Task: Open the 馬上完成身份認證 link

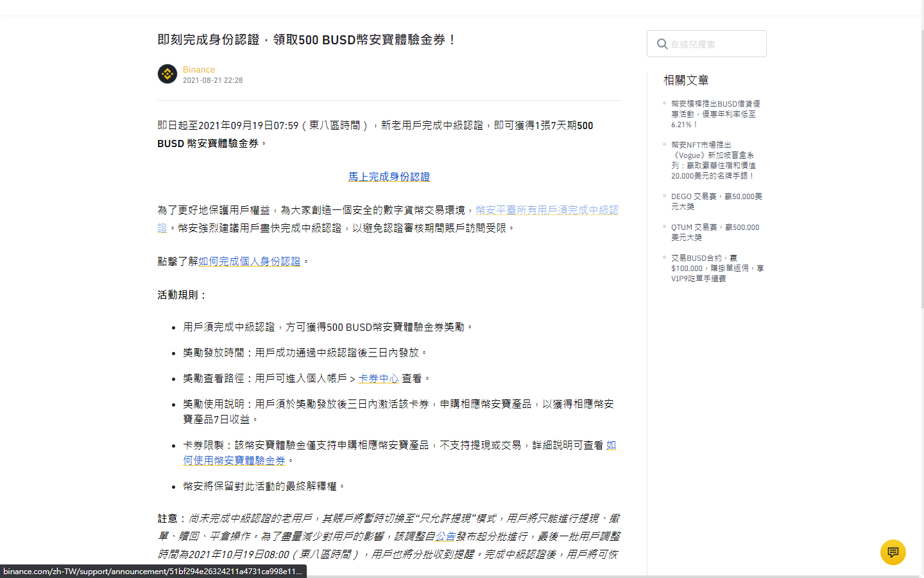Action: (389, 177)
